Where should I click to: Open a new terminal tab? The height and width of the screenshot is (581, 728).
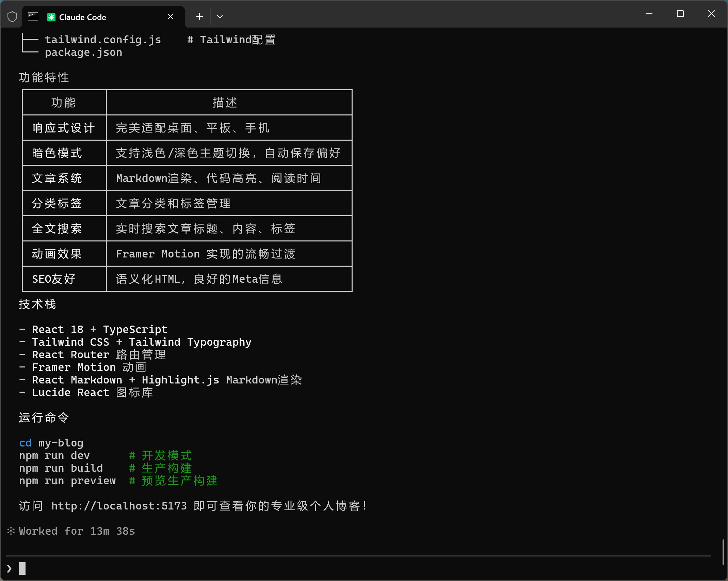199,17
